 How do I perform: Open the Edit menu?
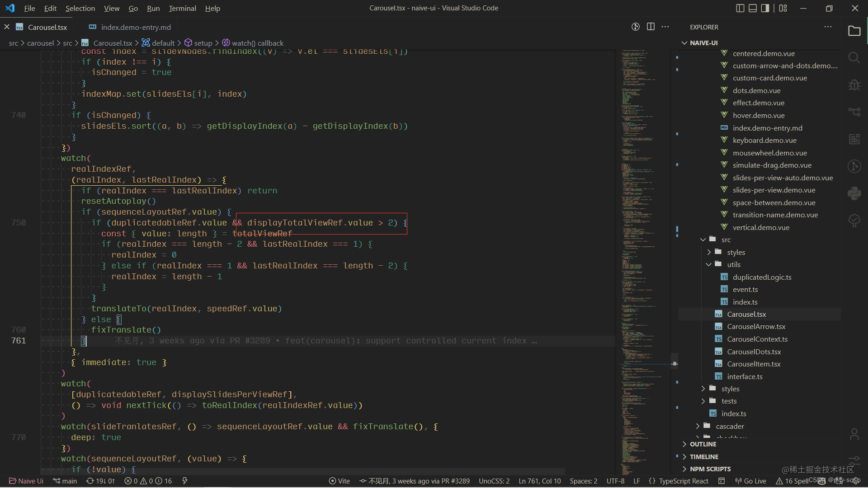coord(50,8)
